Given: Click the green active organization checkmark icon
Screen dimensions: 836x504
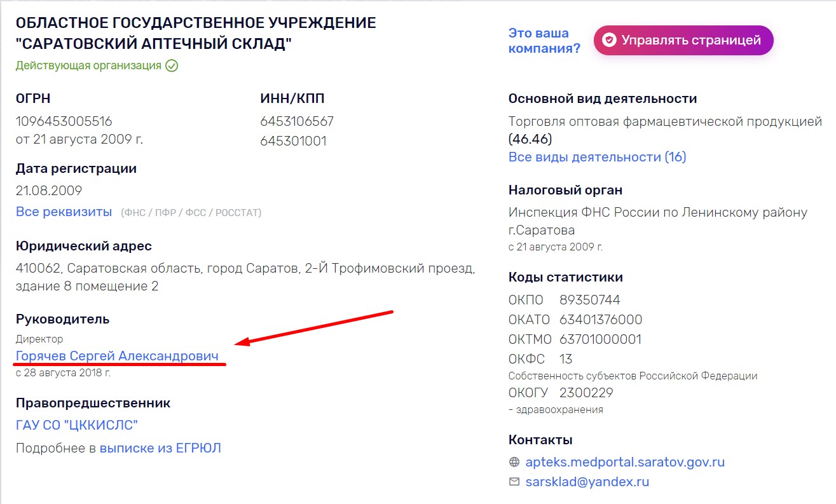Looking at the screenshot, I should point(172,65).
